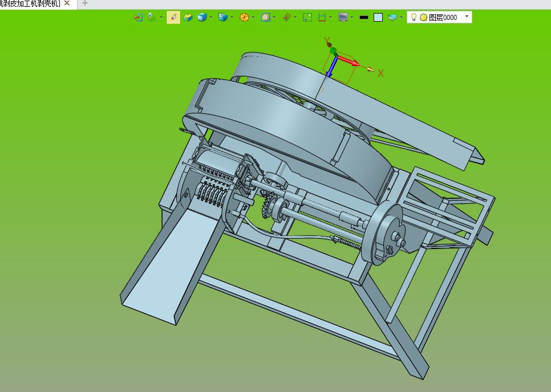
Task: Toggle the green square display icon
Action: pos(307,17)
